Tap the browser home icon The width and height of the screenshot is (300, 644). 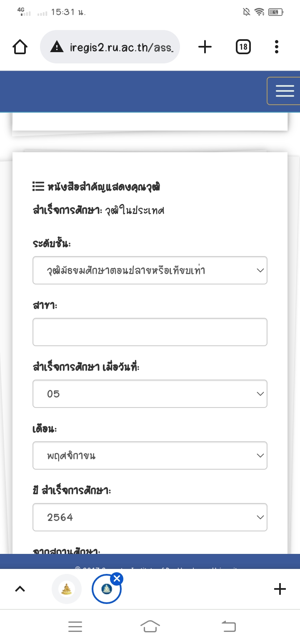tap(20, 47)
